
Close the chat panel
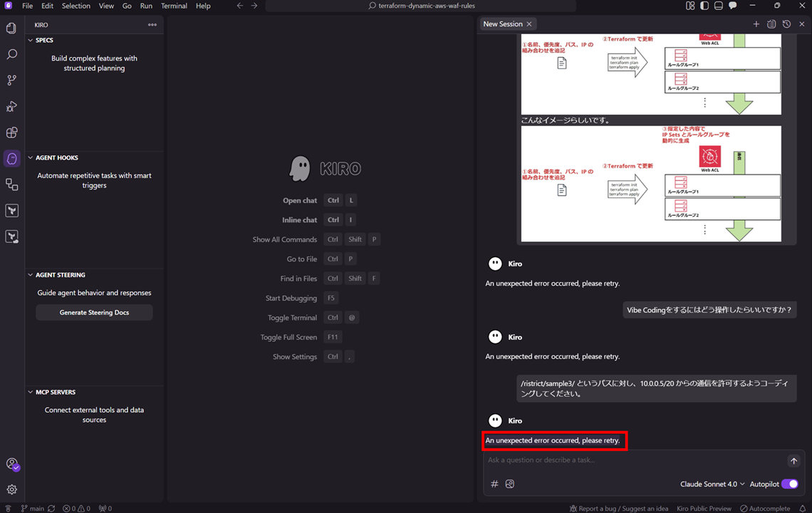pyautogui.click(x=801, y=24)
